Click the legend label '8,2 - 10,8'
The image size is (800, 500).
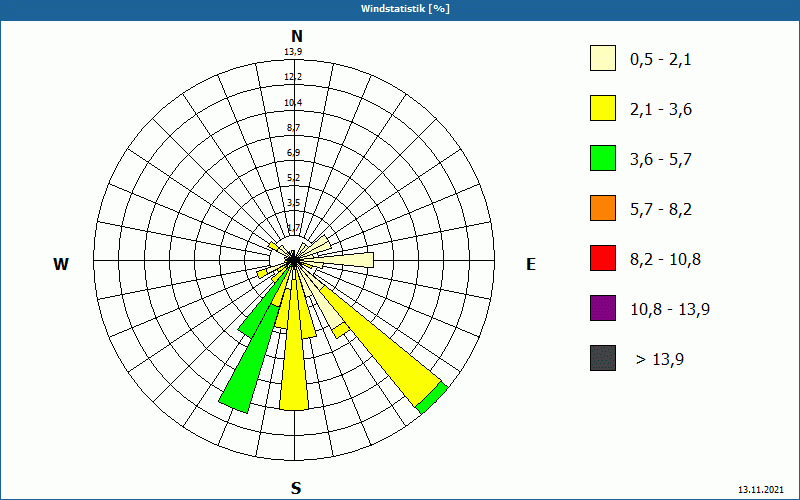pyautogui.click(x=665, y=260)
